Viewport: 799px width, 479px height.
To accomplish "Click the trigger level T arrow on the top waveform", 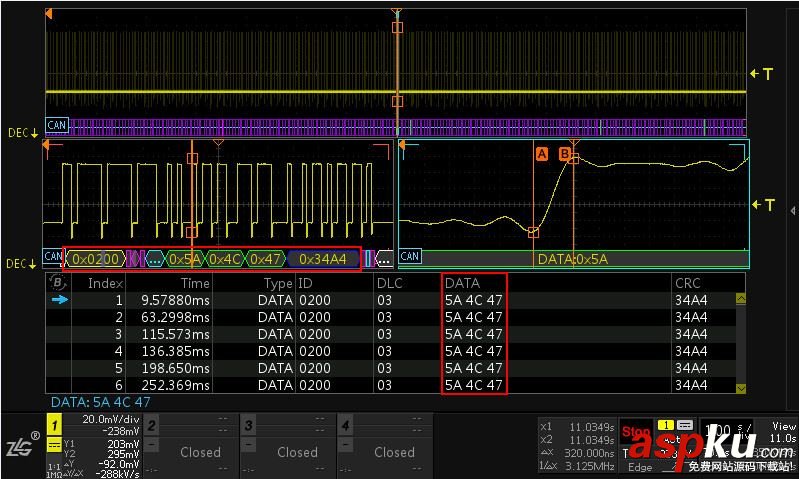I will pyautogui.click(x=762, y=74).
